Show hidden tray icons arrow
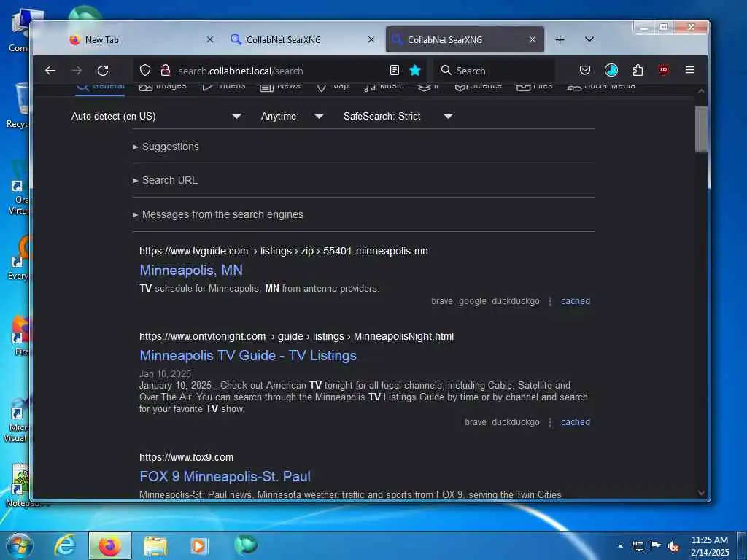The image size is (747, 560). (x=620, y=546)
